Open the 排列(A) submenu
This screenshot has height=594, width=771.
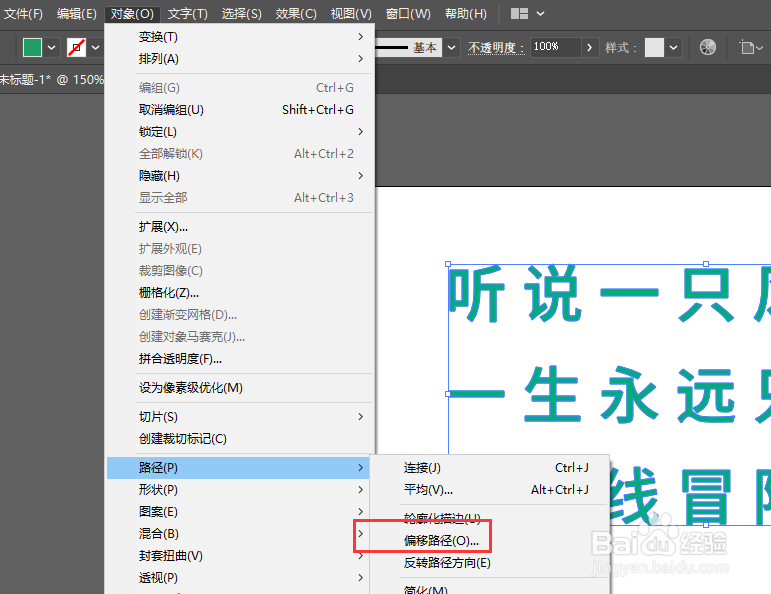pos(239,59)
